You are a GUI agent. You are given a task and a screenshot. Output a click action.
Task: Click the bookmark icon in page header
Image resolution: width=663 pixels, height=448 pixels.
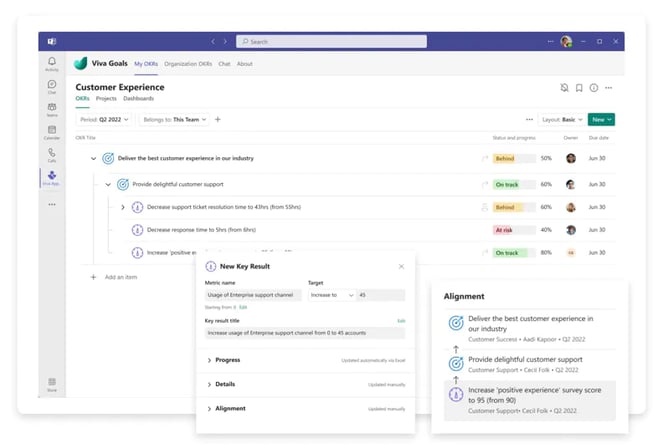tap(579, 88)
